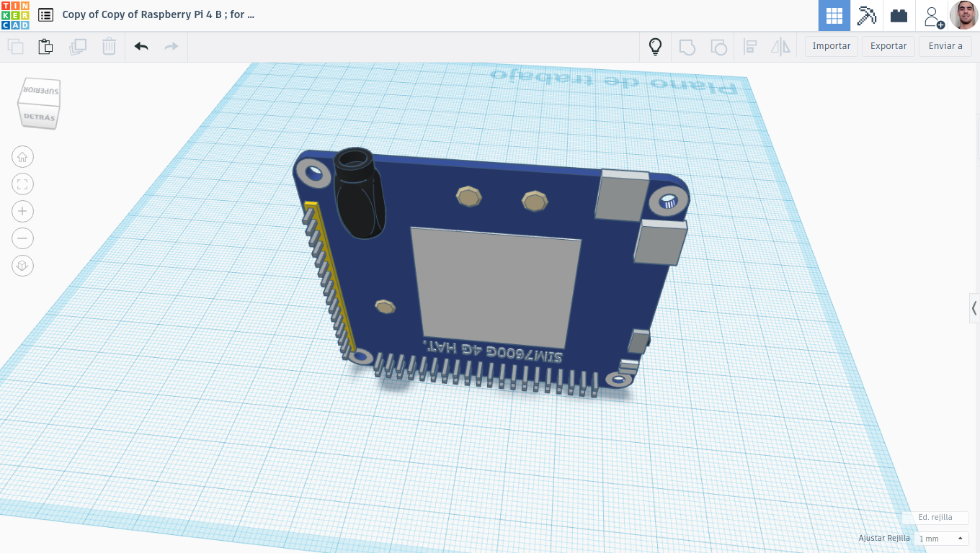
Task: Fit all shapes into view
Action: click(x=22, y=184)
